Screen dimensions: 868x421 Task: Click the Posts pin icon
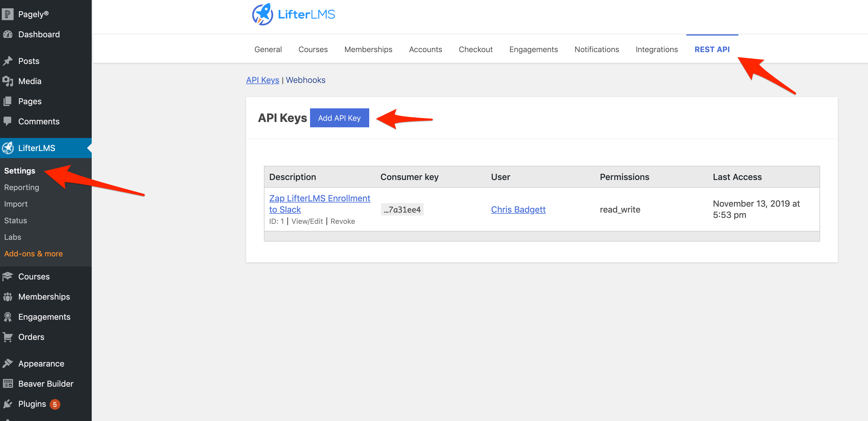point(7,61)
